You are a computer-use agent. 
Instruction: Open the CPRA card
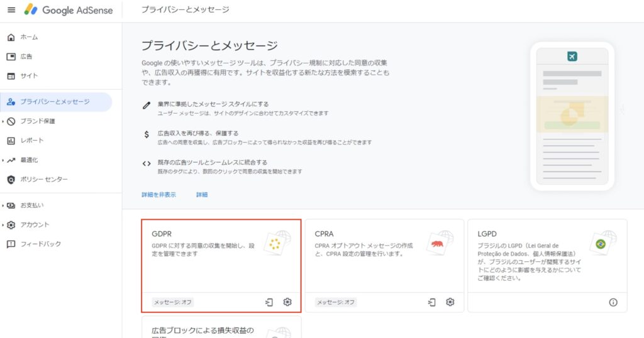tap(384, 266)
